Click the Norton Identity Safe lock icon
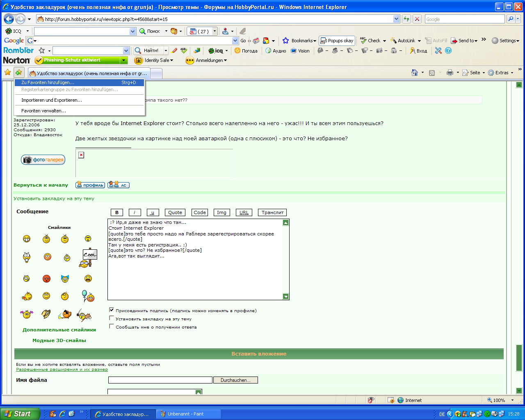 tap(139, 60)
